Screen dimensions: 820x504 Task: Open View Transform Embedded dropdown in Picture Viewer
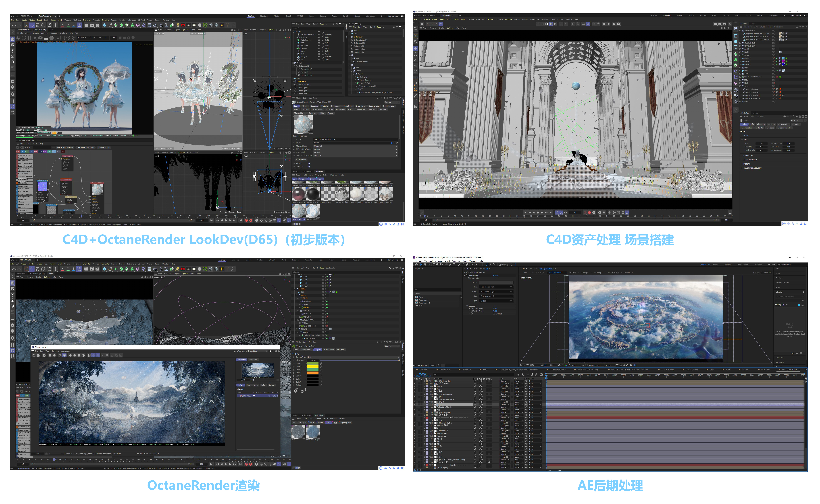tap(257, 351)
